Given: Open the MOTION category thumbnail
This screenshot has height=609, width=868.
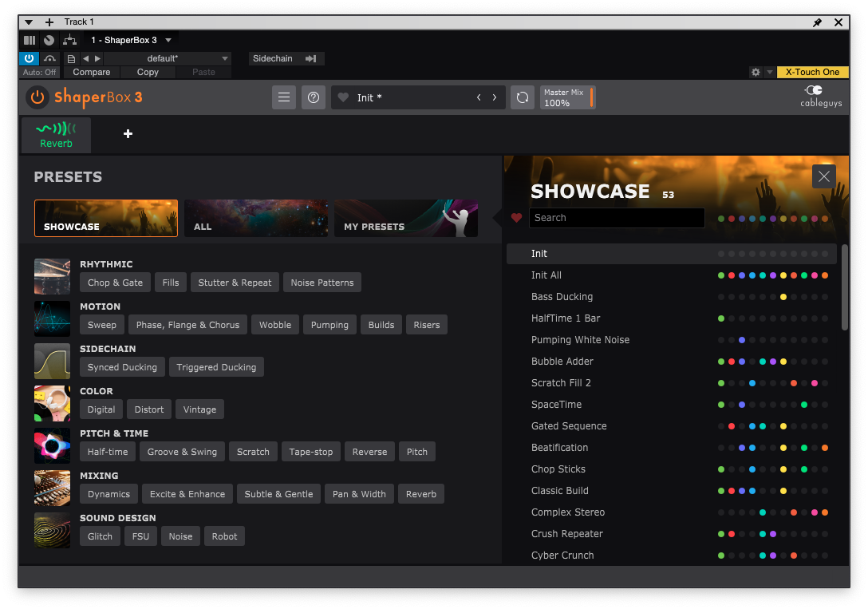Looking at the screenshot, I should [x=52, y=319].
